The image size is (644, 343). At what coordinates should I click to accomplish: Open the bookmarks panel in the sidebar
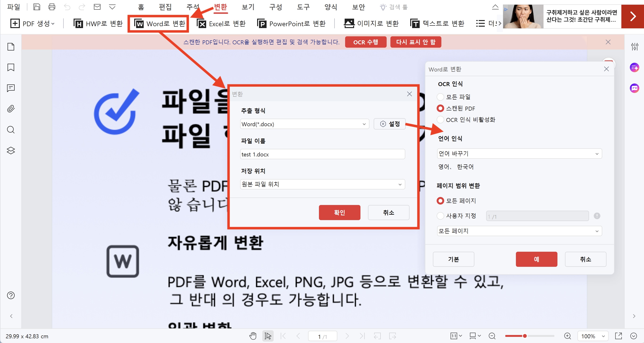click(x=11, y=67)
